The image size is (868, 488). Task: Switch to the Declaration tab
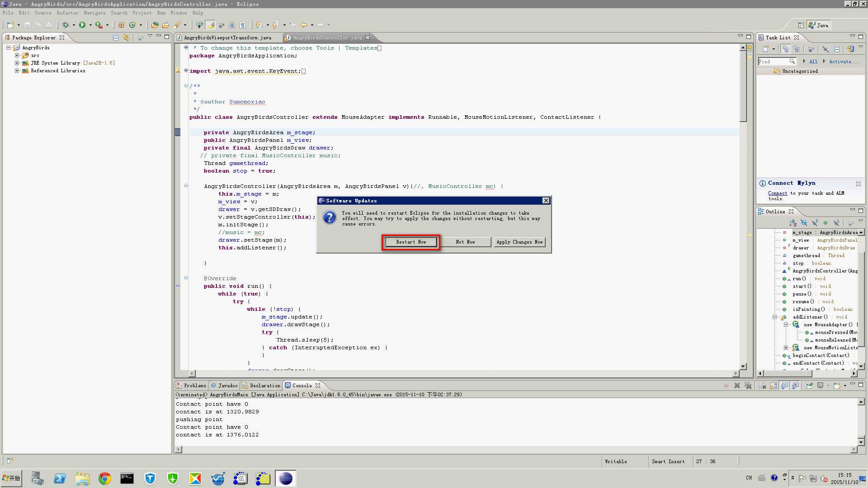pyautogui.click(x=261, y=385)
